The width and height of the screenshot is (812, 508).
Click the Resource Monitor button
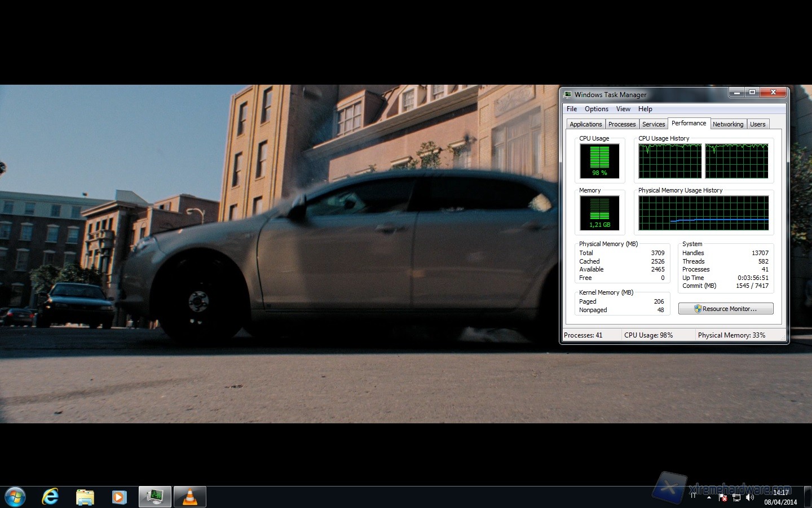pos(726,309)
